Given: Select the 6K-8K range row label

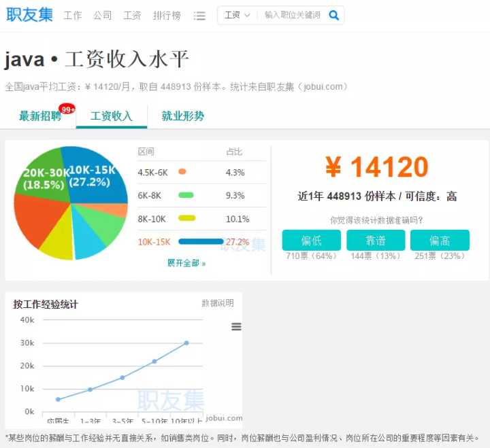Looking at the screenshot, I should (149, 196).
